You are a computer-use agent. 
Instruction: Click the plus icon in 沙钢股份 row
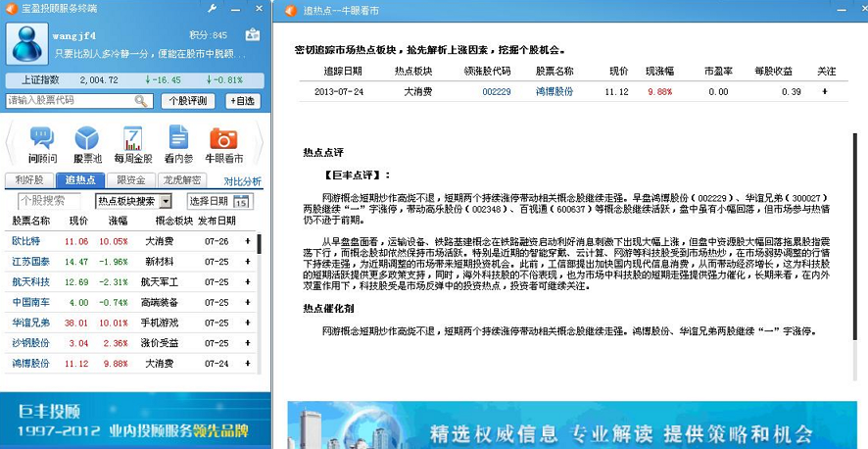pyautogui.click(x=248, y=343)
